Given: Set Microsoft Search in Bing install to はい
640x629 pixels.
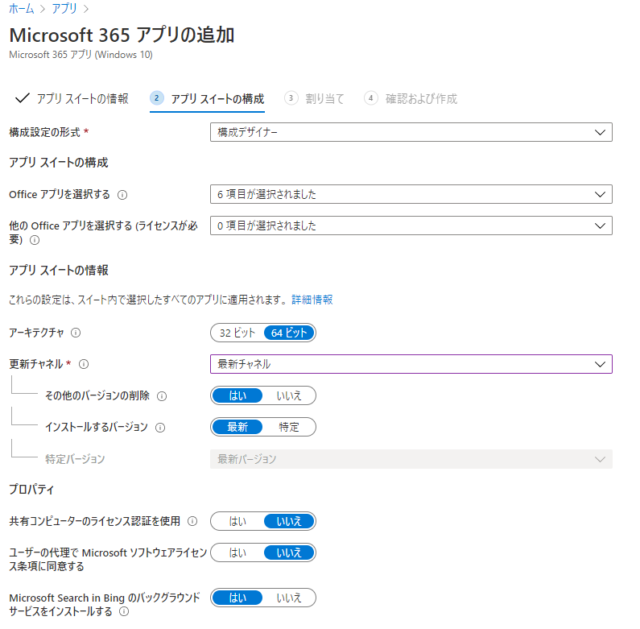Looking at the screenshot, I should point(238,598).
